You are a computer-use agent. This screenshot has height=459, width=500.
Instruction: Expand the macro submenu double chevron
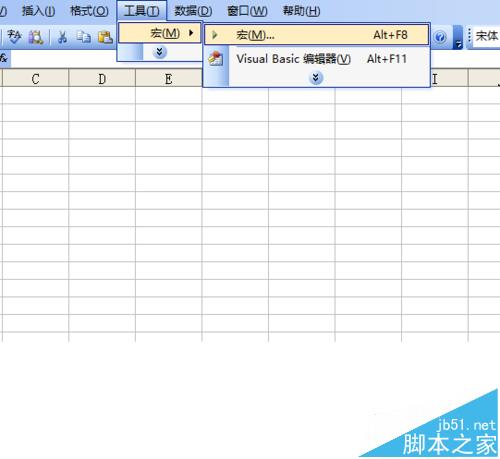pos(316,78)
